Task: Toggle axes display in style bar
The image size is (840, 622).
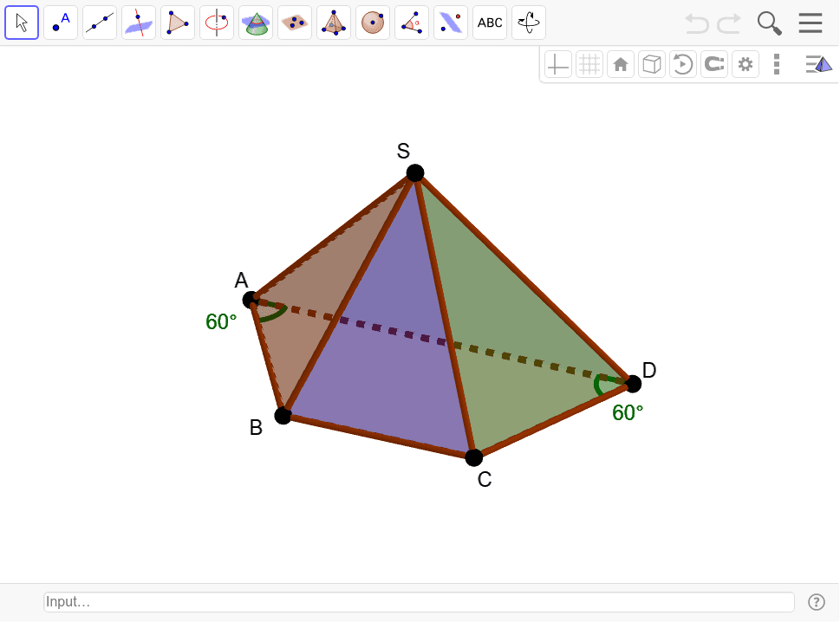Action: click(x=557, y=65)
